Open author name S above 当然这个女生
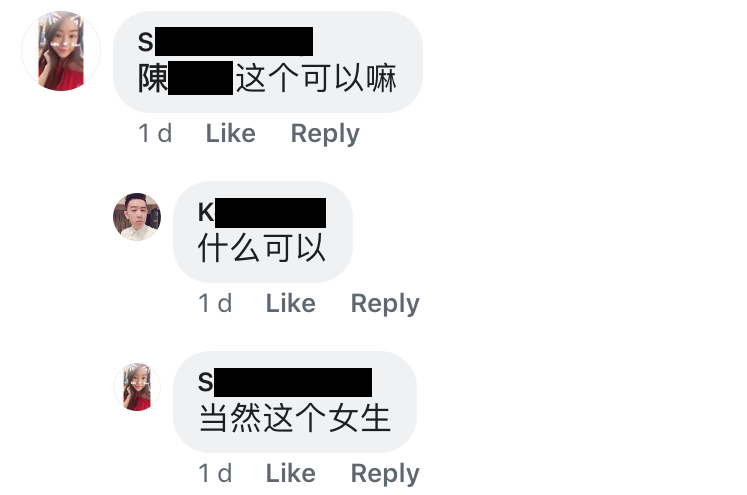 point(285,382)
